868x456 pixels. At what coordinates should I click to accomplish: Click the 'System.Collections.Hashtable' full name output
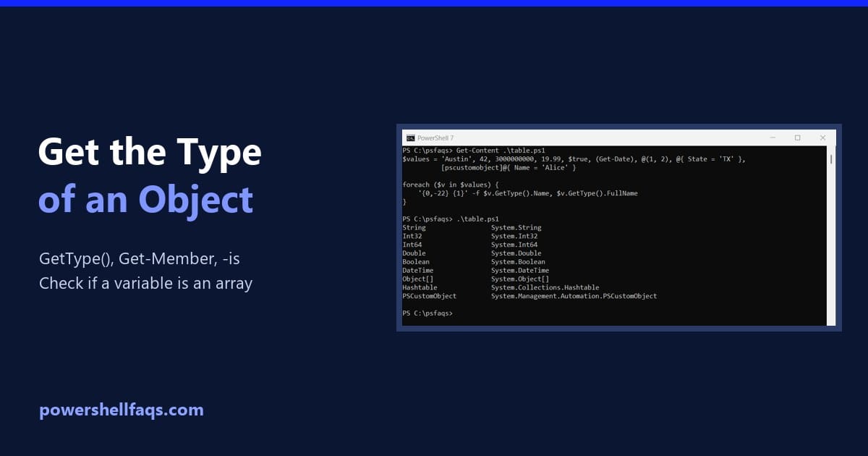pos(545,287)
